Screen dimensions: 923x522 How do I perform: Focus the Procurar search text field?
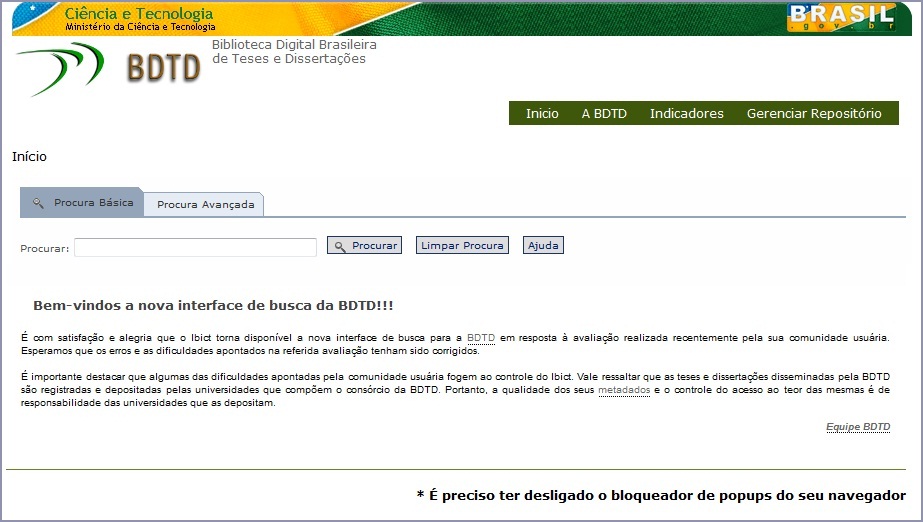click(195, 247)
